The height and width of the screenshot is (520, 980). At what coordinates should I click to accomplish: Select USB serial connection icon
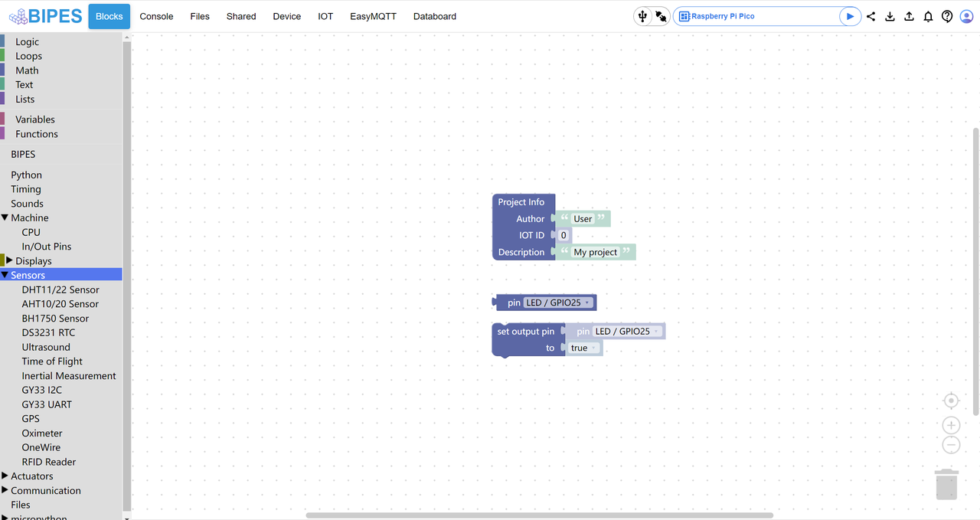click(x=642, y=16)
